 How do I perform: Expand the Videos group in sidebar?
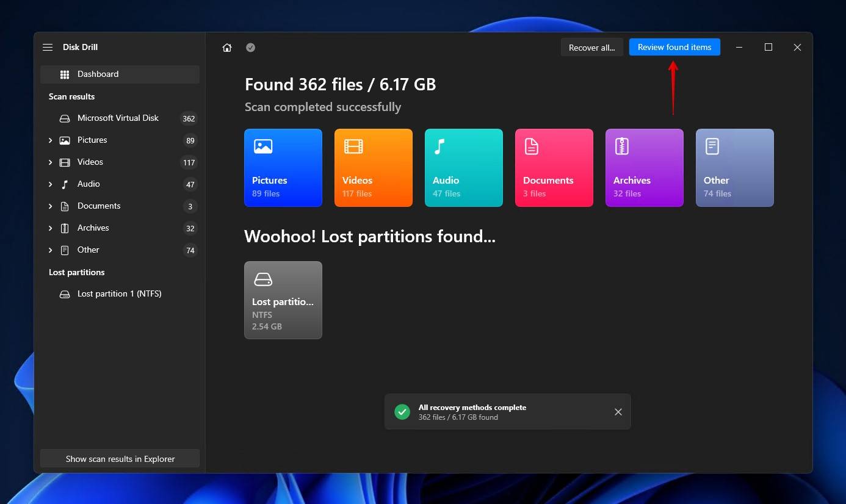coord(50,162)
